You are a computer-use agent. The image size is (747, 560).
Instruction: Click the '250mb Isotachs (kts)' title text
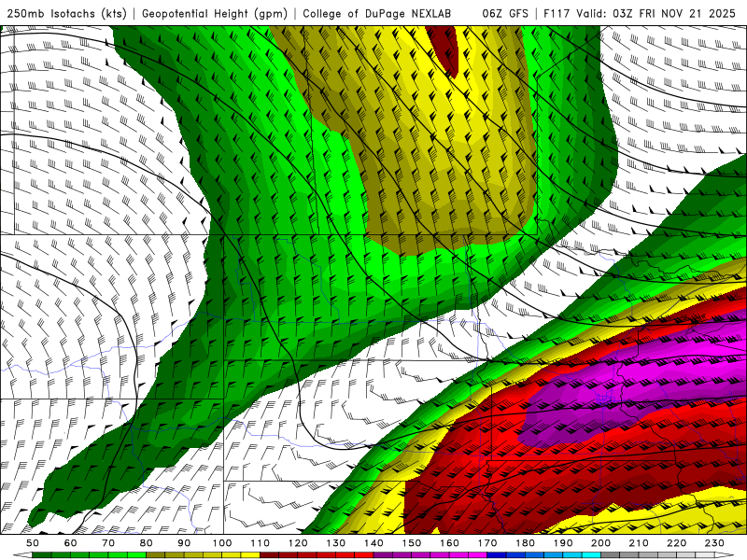point(67,14)
